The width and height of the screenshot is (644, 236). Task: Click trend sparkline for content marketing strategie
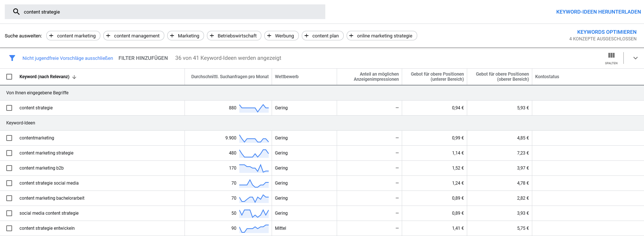pyautogui.click(x=254, y=153)
